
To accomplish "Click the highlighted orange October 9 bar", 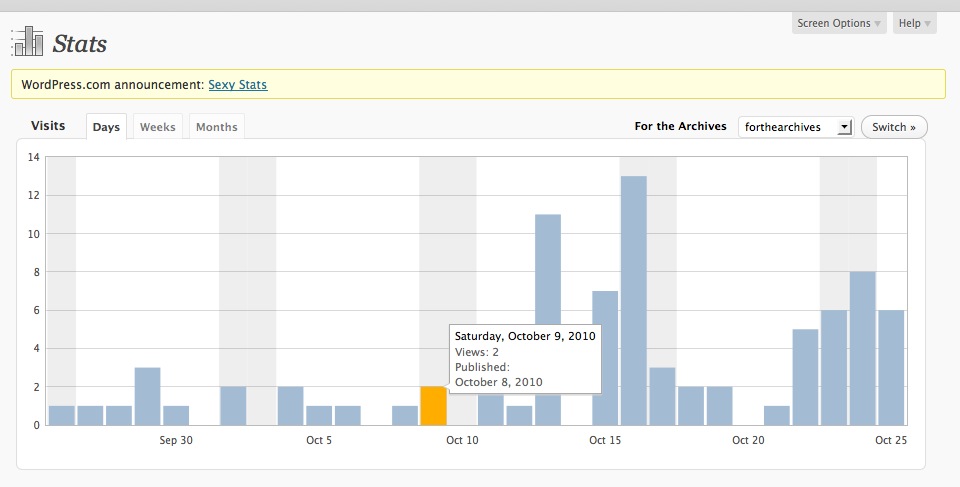I will [433, 406].
